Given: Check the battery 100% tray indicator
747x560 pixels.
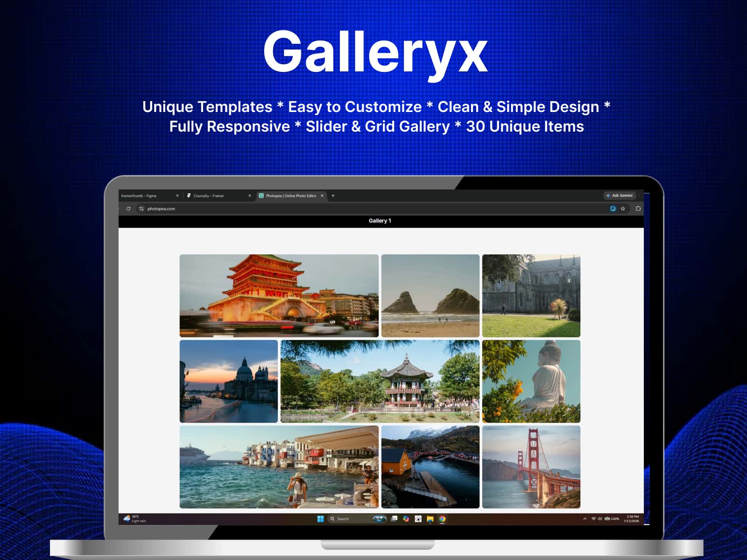Looking at the screenshot, I should point(612,519).
